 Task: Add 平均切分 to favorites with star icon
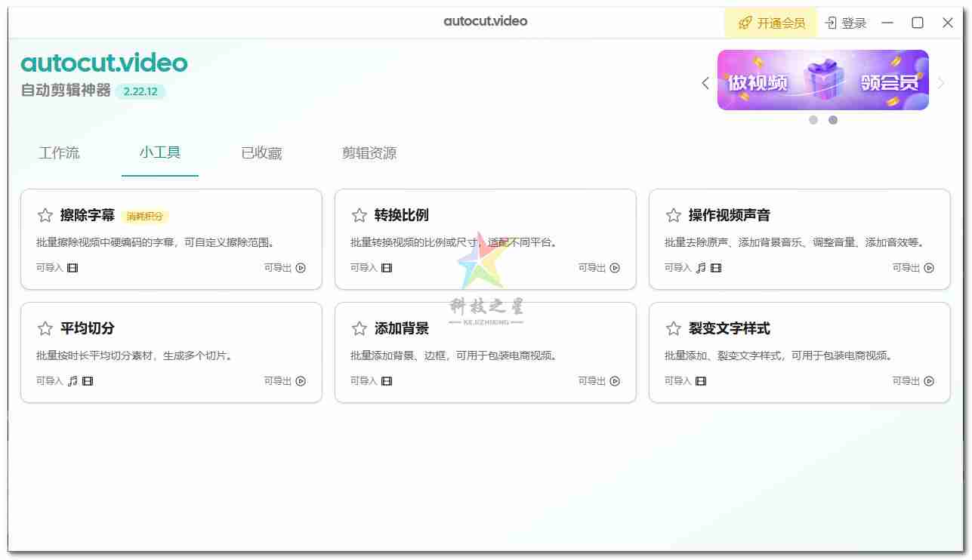coord(45,328)
